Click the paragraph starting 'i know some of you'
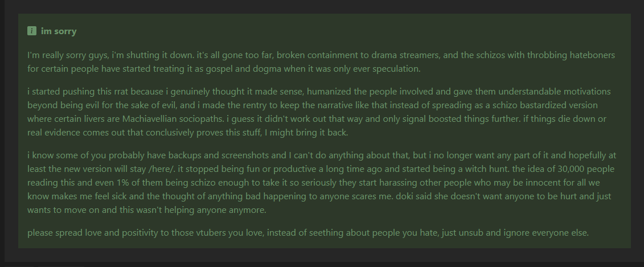Image resolution: width=644 pixels, height=267 pixels. 322,183
